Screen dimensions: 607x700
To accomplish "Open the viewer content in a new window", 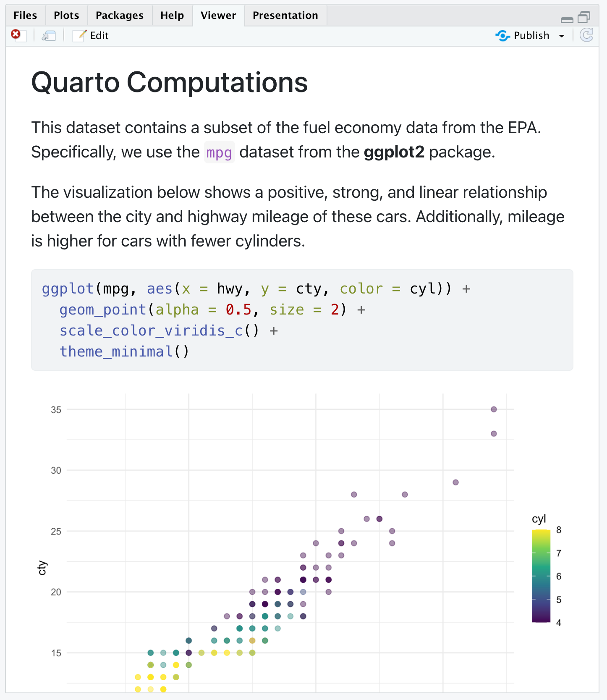I will pyautogui.click(x=48, y=36).
